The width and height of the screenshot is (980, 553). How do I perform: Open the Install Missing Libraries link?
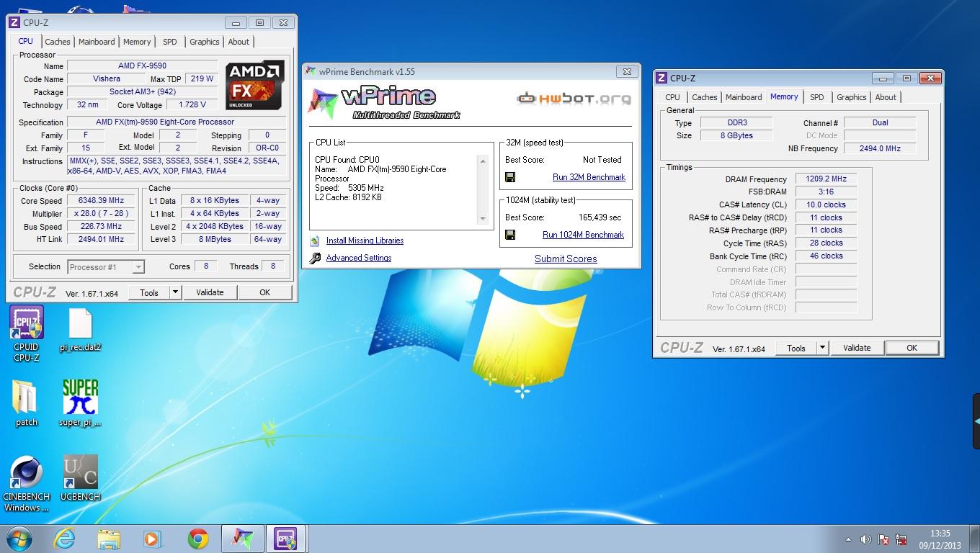365,241
